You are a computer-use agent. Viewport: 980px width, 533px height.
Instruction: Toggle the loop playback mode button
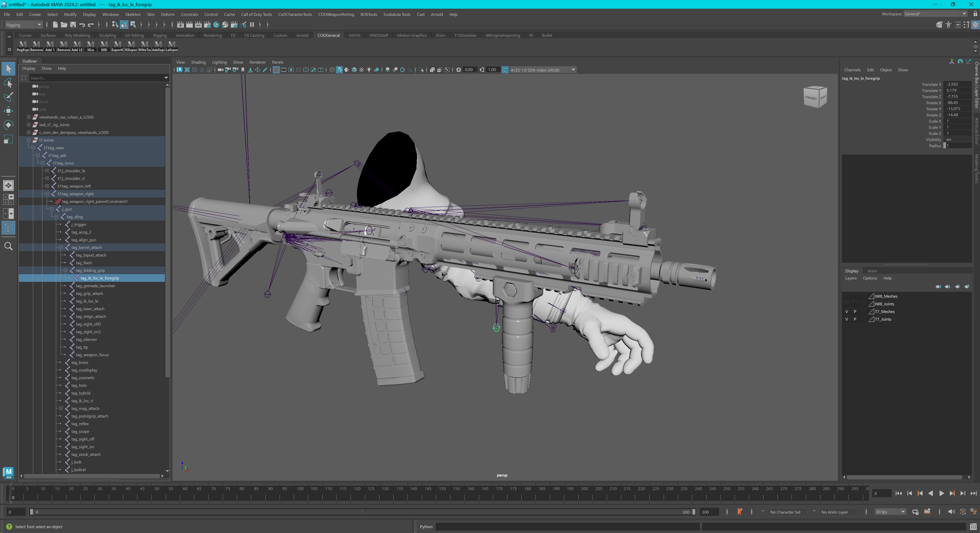(915, 512)
